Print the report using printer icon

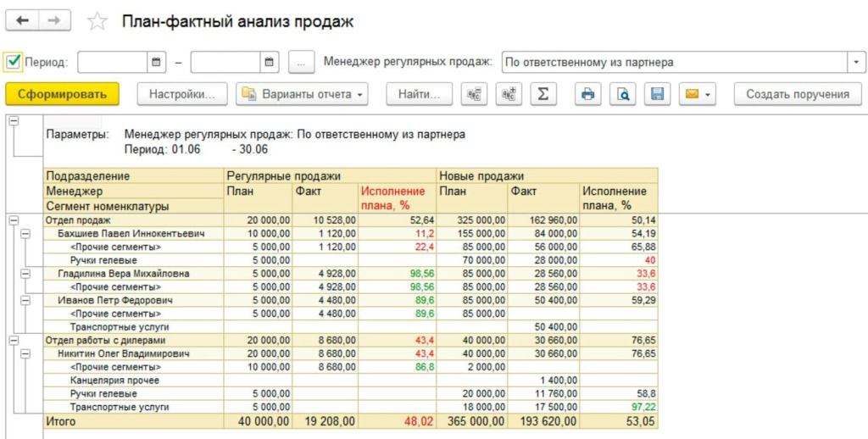click(587, 94)
